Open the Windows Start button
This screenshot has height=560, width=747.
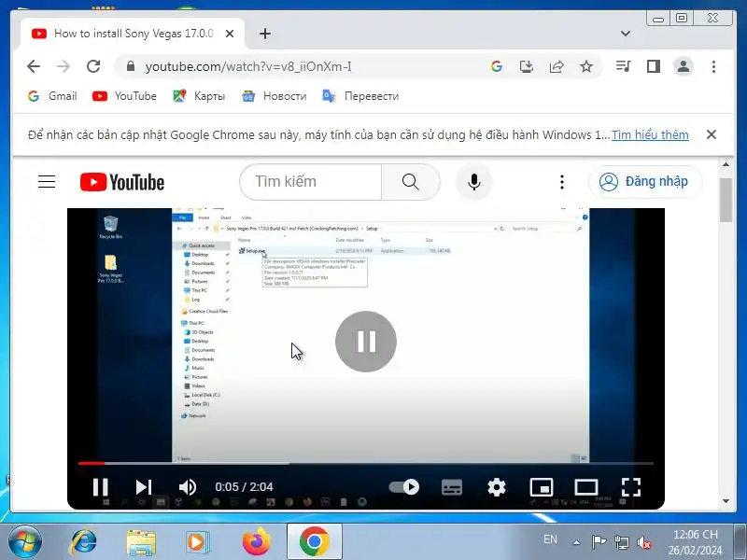pyautogui.click(x=25, y=542)
